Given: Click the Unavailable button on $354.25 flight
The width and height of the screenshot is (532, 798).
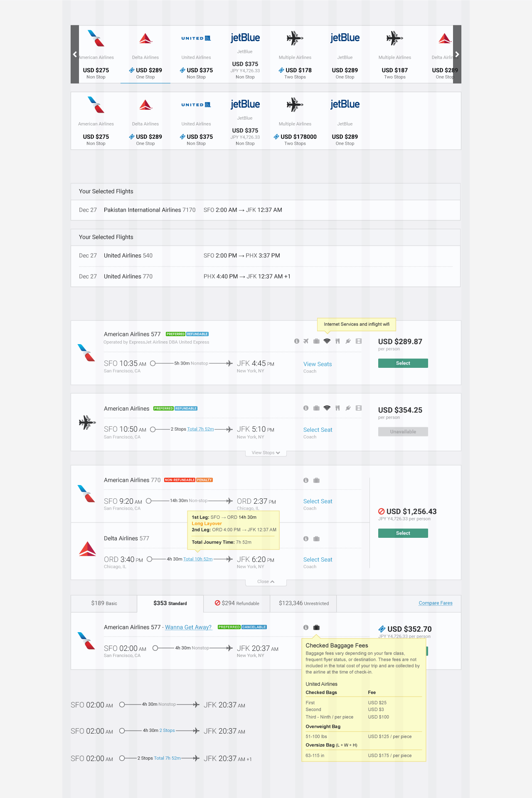Looking at the screenshot, I should 403,432.
